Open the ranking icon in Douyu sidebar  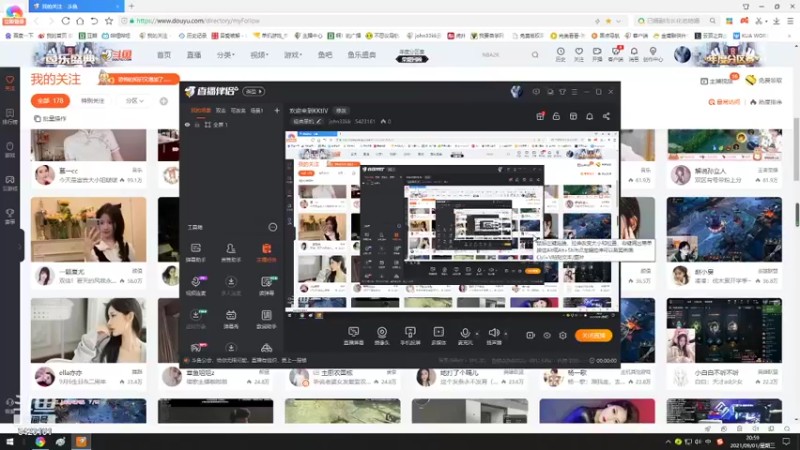tap(10, 116)
